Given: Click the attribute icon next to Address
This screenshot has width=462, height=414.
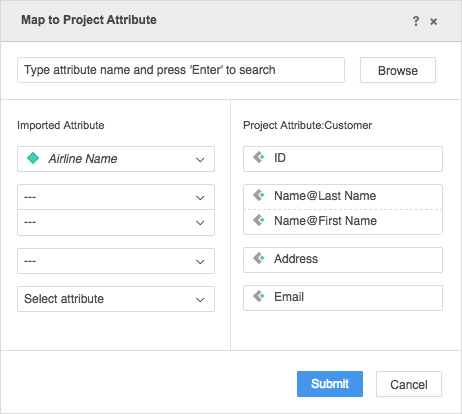Looking at the screenshot, I should [259, 258].
